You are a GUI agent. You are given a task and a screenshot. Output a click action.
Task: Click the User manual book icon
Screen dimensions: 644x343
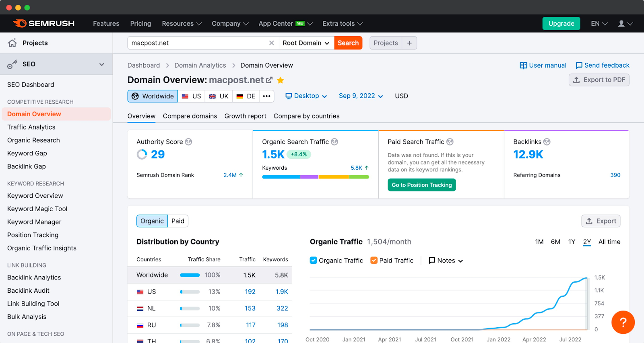[x=523, y=66]
